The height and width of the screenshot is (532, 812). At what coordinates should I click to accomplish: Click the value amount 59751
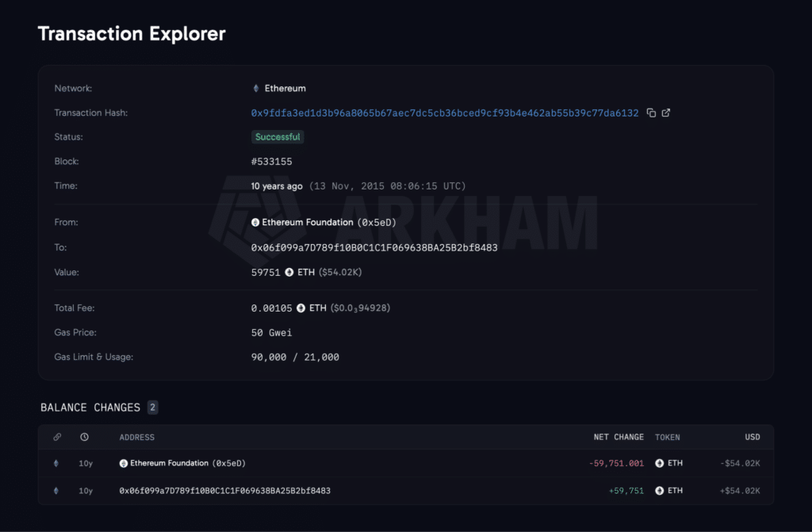266,273
